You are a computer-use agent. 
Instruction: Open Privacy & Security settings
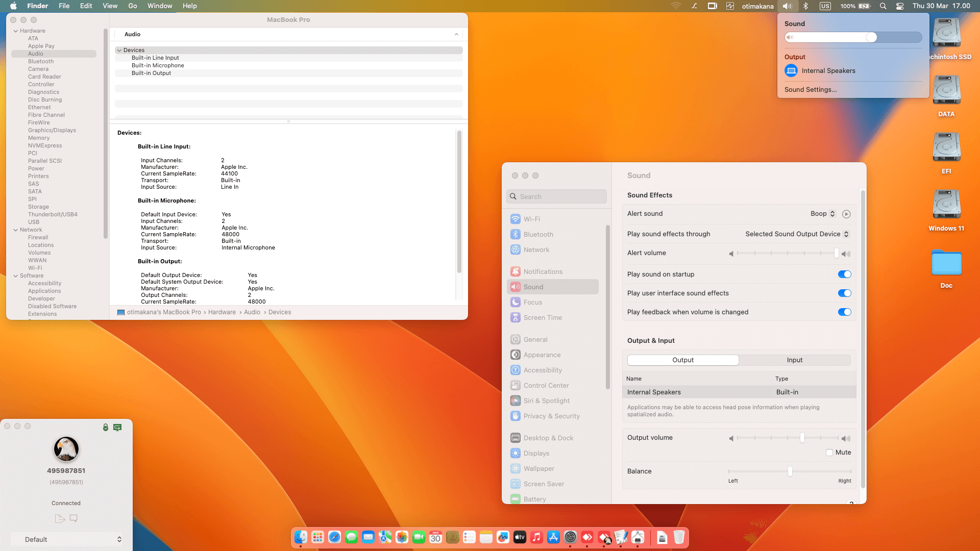(x=551, y=416)
